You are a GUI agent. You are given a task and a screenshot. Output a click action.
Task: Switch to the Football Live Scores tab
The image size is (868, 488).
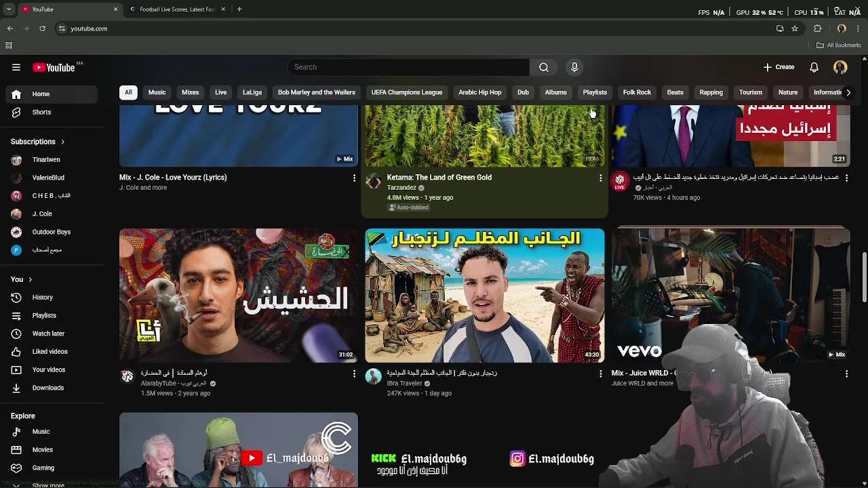[x=176, y=9]
